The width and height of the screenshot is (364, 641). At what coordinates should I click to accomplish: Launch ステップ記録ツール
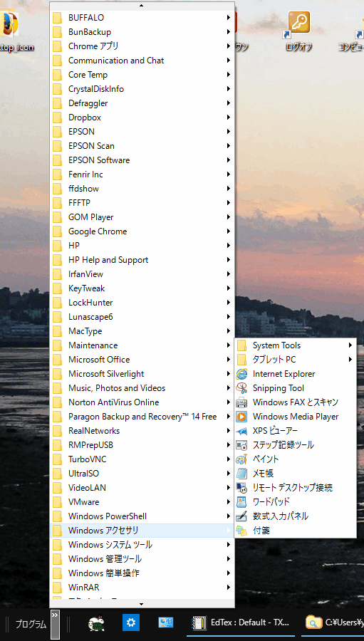296,444
